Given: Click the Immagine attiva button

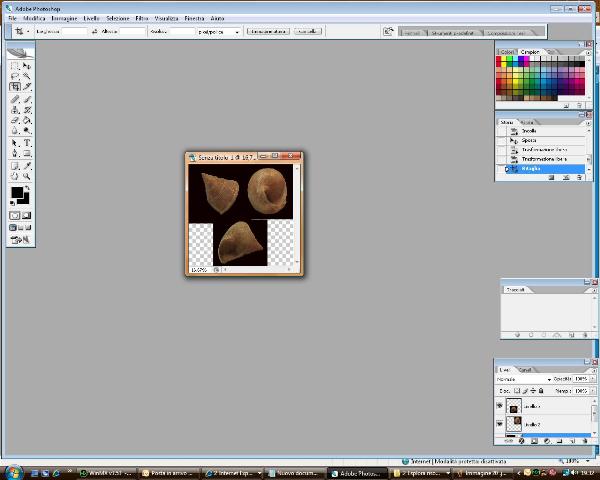Looking at the screenshot, I should (268, 31).
